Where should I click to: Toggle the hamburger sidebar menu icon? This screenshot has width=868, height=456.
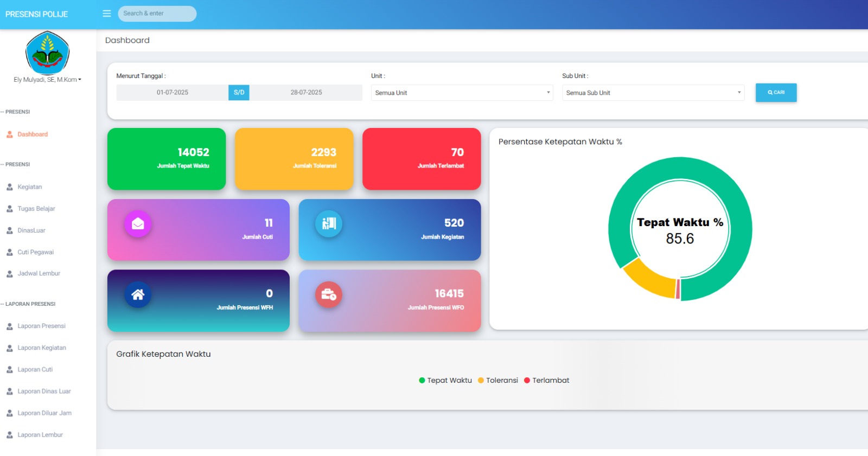pos(107,14)
